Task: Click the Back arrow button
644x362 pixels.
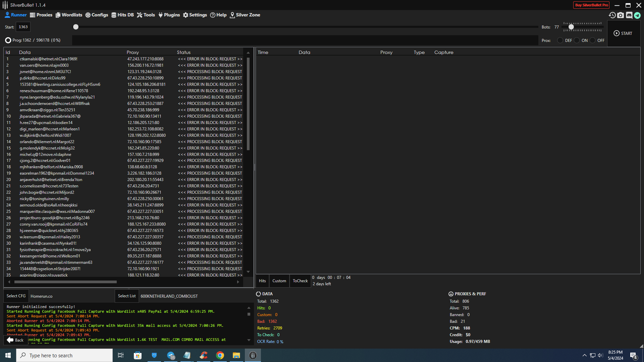Action: [15, 340]
